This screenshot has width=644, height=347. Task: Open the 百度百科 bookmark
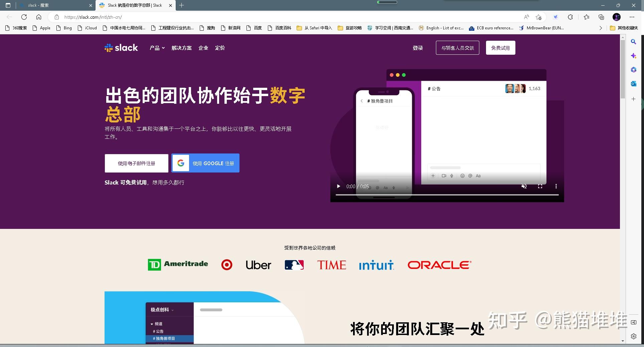[x=280, y=28]
